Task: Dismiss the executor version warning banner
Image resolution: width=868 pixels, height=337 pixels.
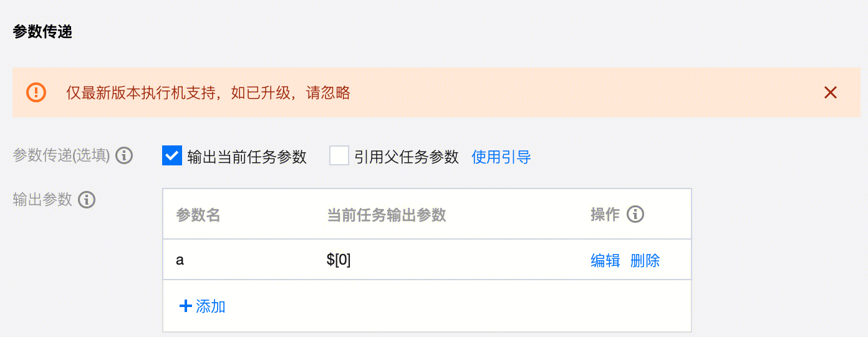Action: [x=830, y=93]
